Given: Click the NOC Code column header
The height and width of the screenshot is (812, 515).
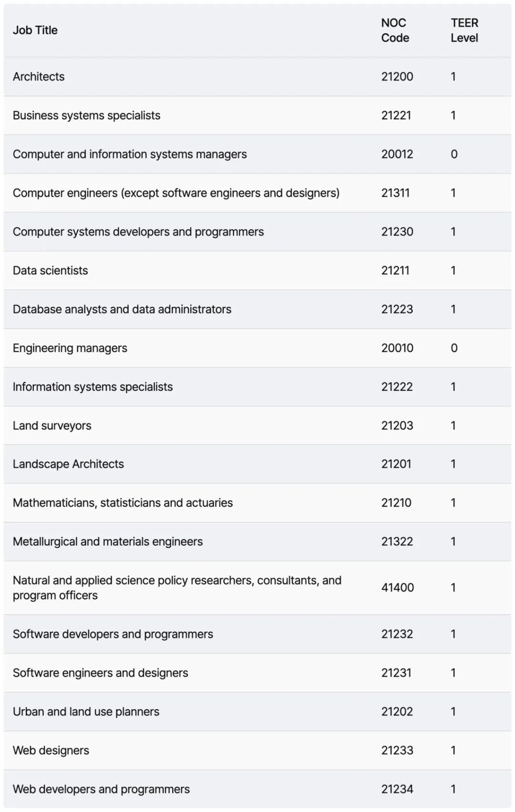Looking at the screenshot, I should click(x=395, y=30).
